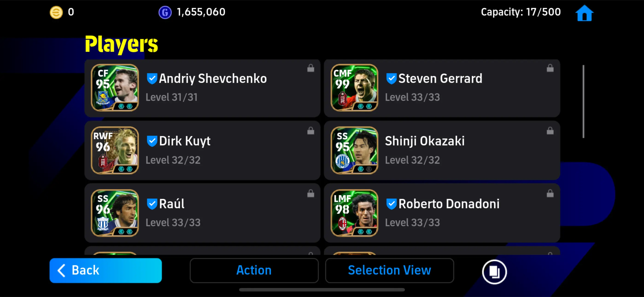Toggle the checkmark beside Dirk Kuyt
644x297 pixels.
click(x=152, y=141)
